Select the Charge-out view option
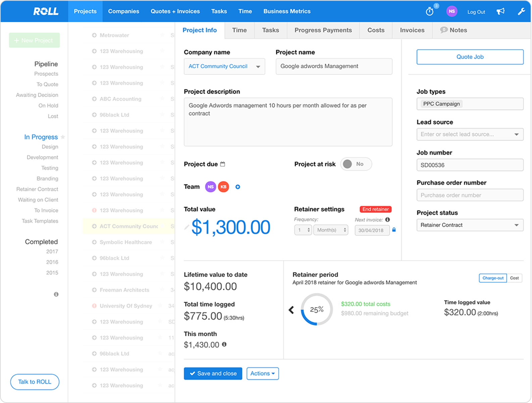The image size is (532, 403). point(492,278)
